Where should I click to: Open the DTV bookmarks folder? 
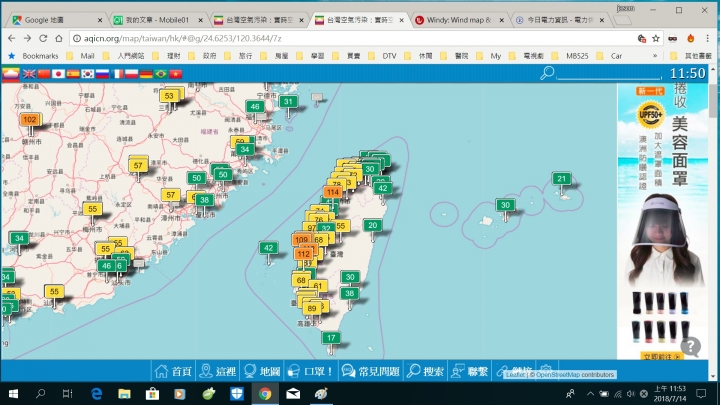pos(383,56)
